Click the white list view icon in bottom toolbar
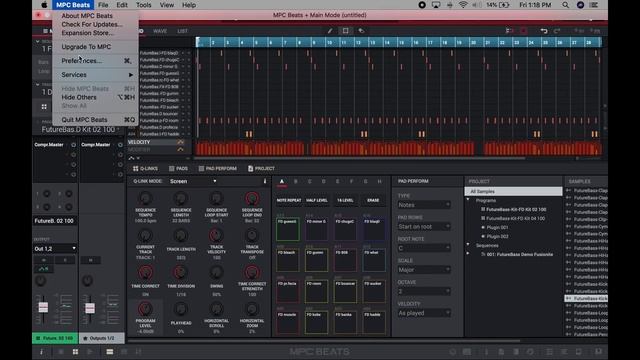The height and width of the screenshot is (360, 640). 110,351
